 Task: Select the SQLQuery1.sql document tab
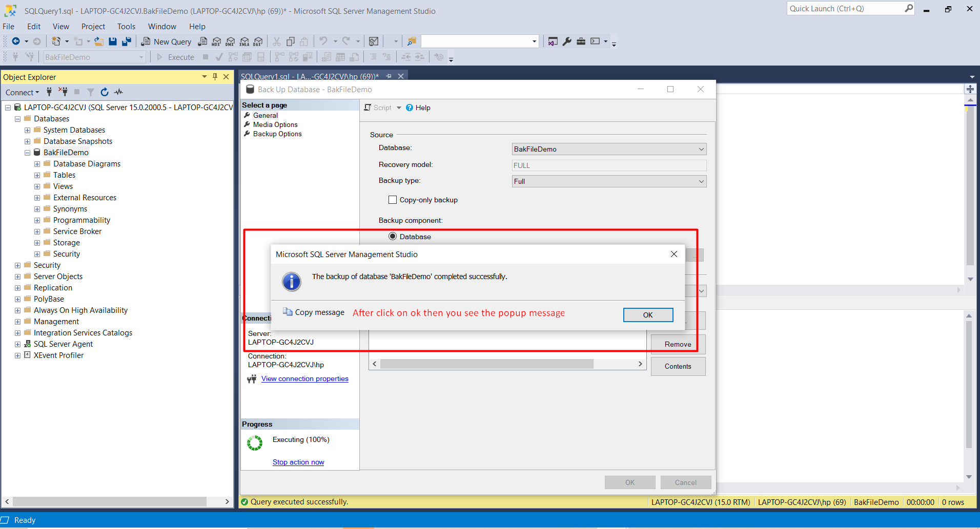(x=310, y=76)
